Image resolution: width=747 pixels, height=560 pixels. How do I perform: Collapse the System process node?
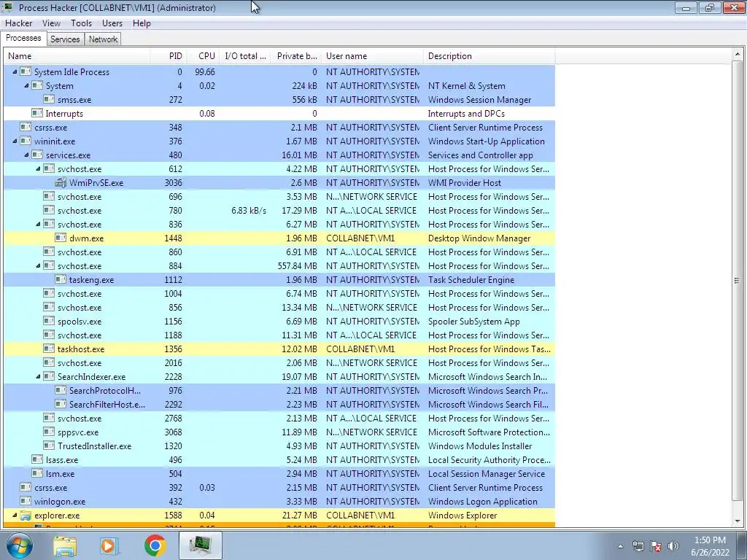26,86
